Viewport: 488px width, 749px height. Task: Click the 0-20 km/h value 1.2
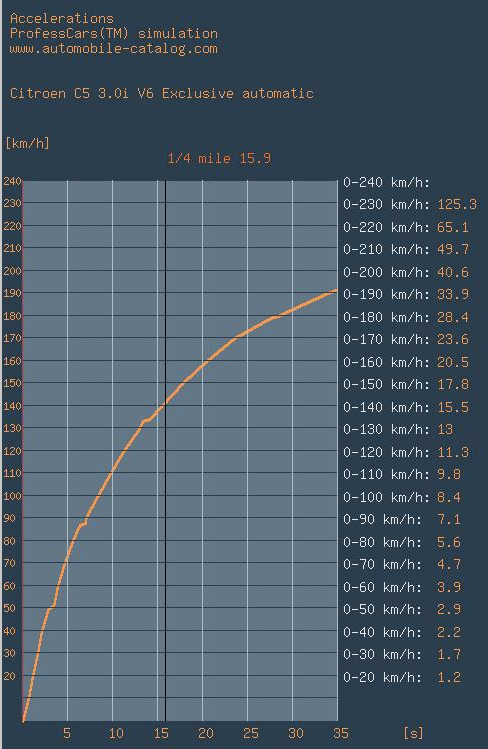click(x=449, y=677)
